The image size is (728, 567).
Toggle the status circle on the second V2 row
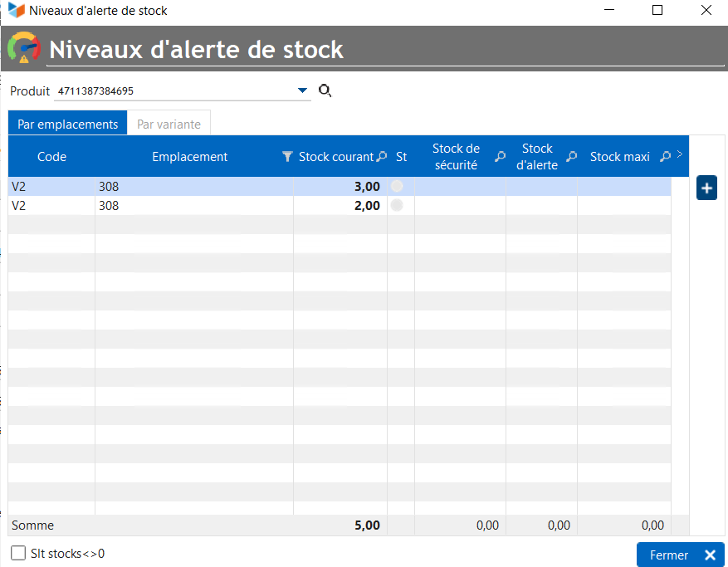397,205
